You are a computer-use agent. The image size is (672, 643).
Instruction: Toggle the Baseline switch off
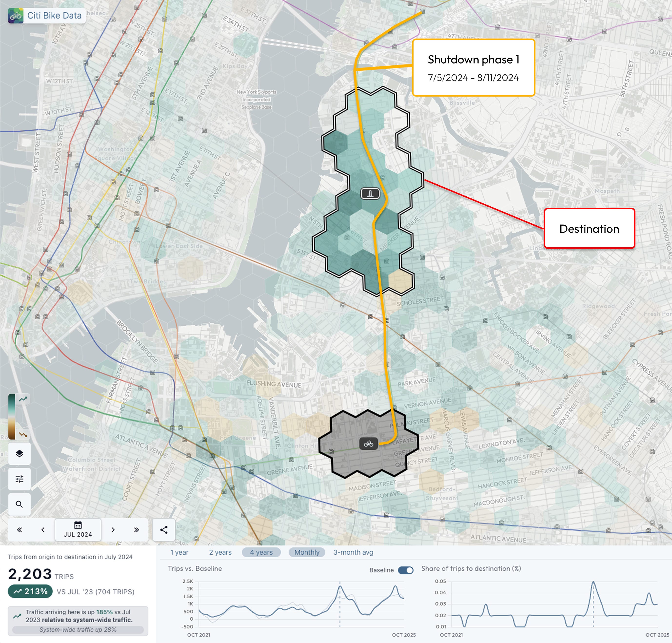tap(405, 570)
